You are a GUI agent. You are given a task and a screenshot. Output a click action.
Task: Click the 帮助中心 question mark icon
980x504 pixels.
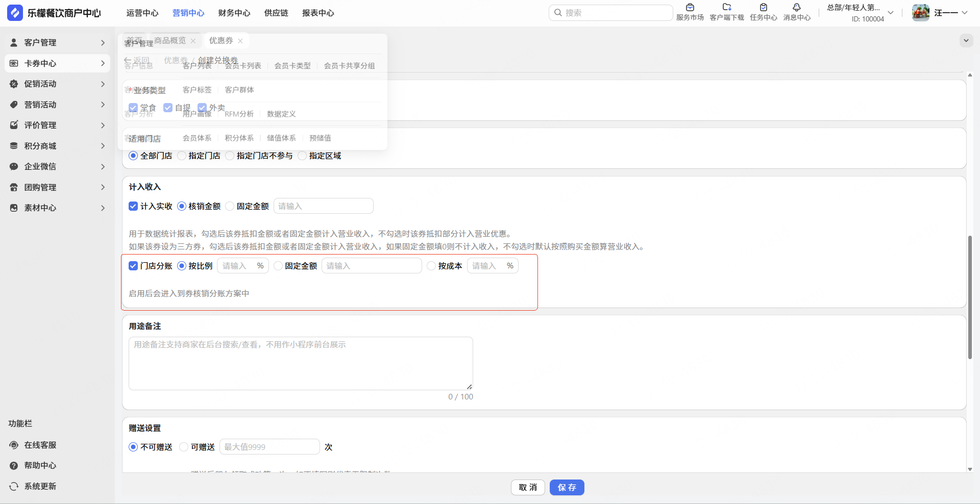(14, 466)
